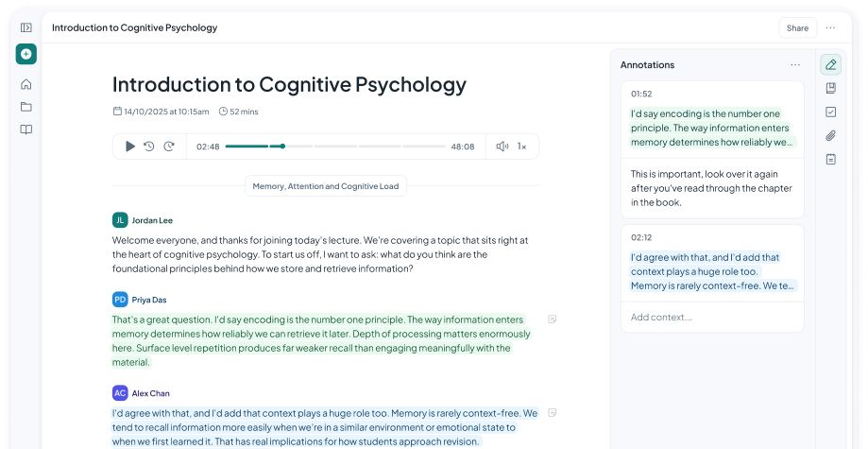868x449 pixels.
Task: Open the checklist tasks panel icon
Action: 830,112
